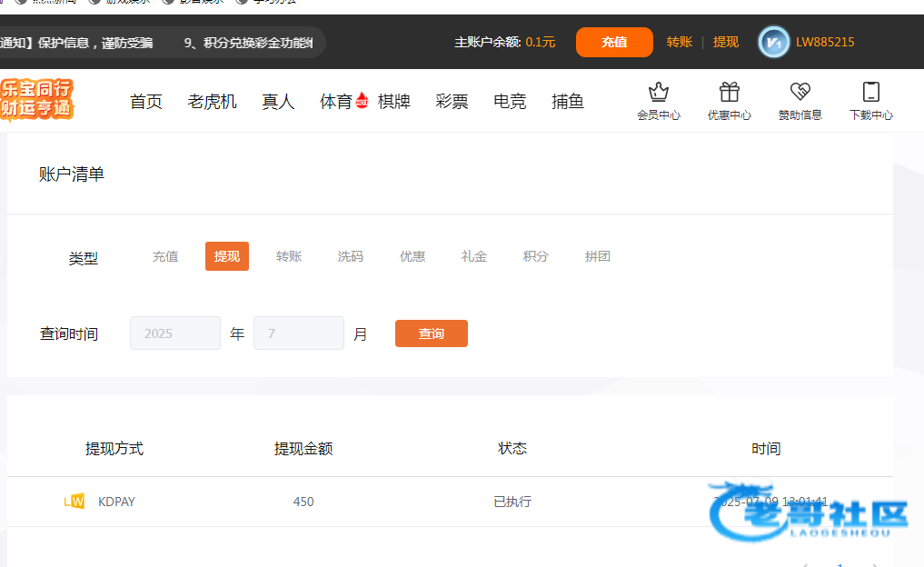The height and width of the screenshot is (567, 924).
Task: Select the 充值 type filter
Action: pyautogui.click(x=165, y=257)
